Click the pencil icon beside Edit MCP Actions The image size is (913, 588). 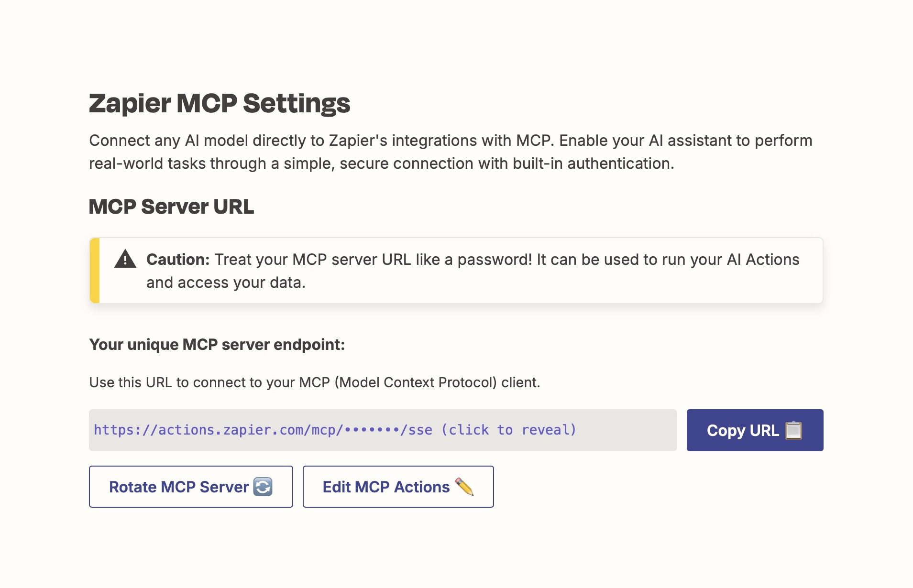tap(464, 487)
